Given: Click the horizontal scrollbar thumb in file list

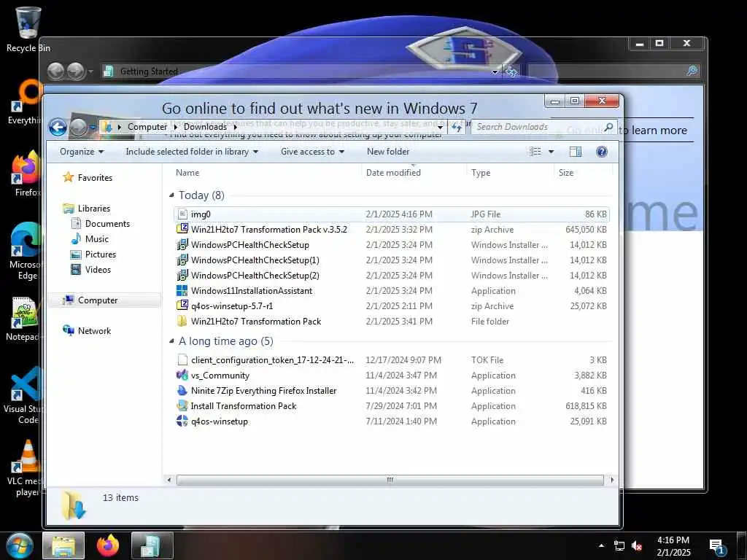Looking at the screenshot, I should coord(390,480).
